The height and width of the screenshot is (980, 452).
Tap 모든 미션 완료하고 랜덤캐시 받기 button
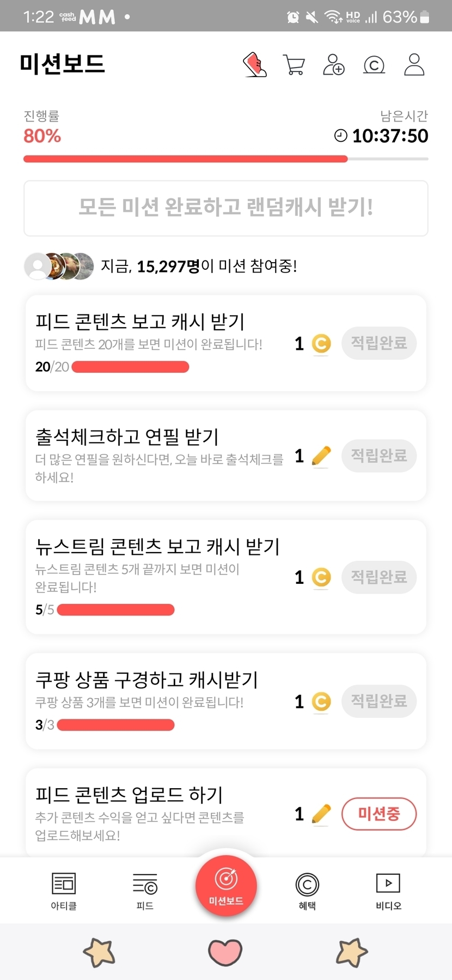[225, 208]
